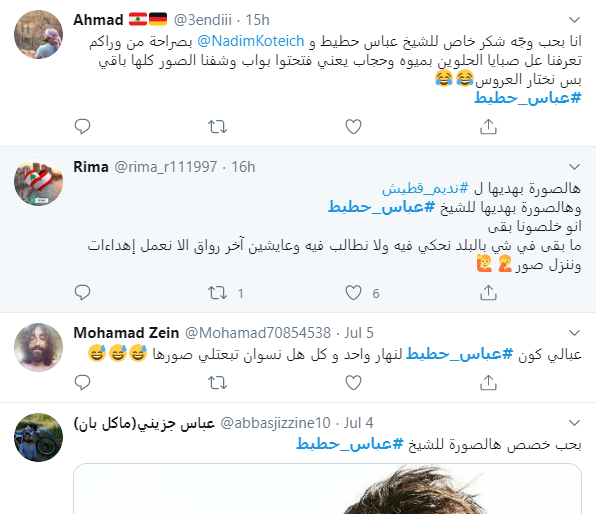Open more options chevron on Ahmad's tweet
This screenshot has height=514, width=596.
coord(574,19)
